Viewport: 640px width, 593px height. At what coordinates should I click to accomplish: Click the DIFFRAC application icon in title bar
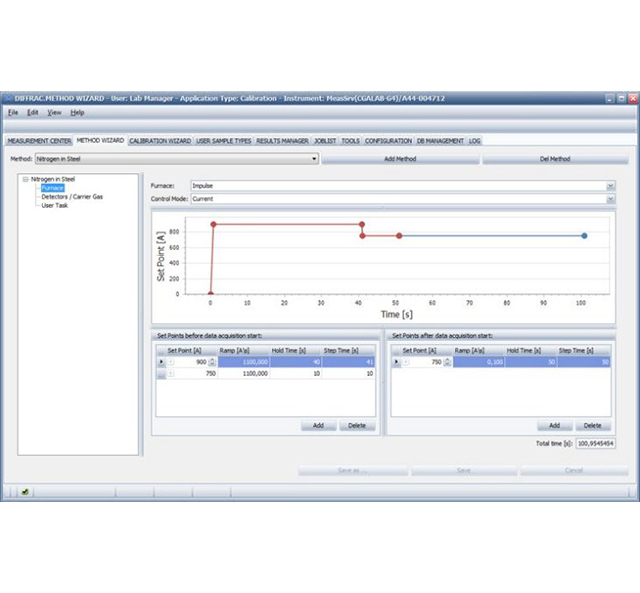(9, 98)
